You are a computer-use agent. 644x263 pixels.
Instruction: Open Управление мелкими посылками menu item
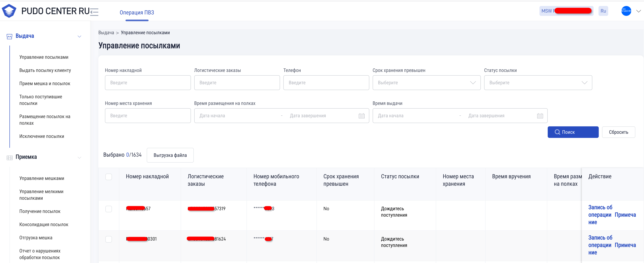click(x=41, y=195)
